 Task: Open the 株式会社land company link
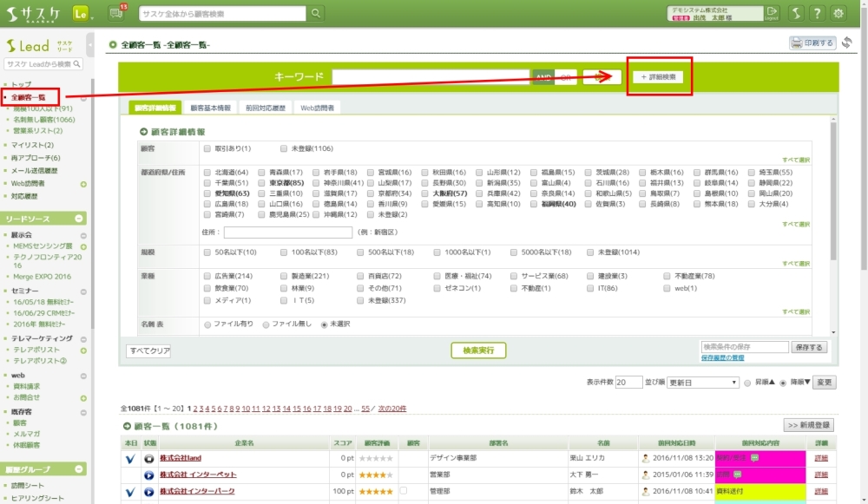[180, 457]
